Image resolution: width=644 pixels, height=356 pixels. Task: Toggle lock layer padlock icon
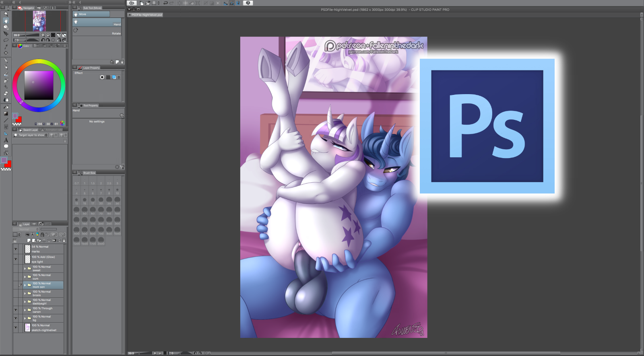pos(42,235)
